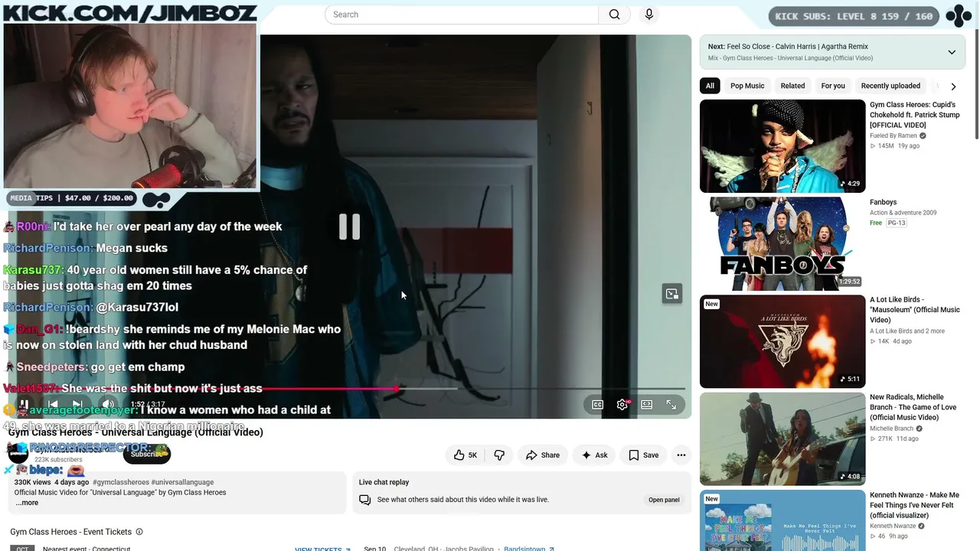Click the 'Gym Class Heroes - Event Tickets' heading
Viewport: 980px width, 551px height.
click(71, 532)
